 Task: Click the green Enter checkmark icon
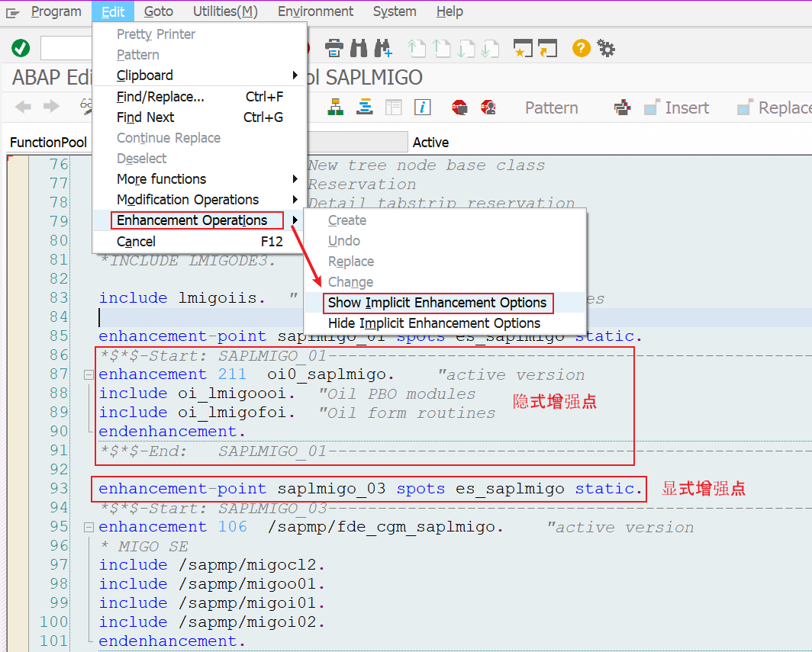click(x=21, y=48)
